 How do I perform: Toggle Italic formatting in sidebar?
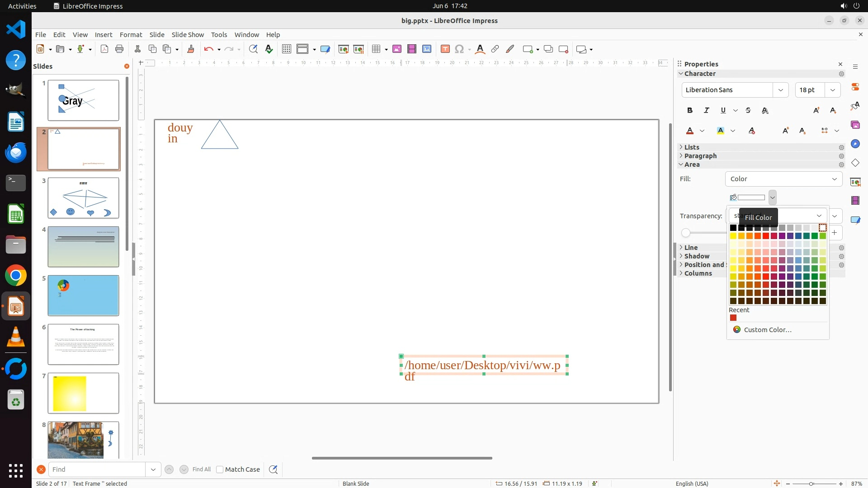pyautogui.click(x=706, y=110)
